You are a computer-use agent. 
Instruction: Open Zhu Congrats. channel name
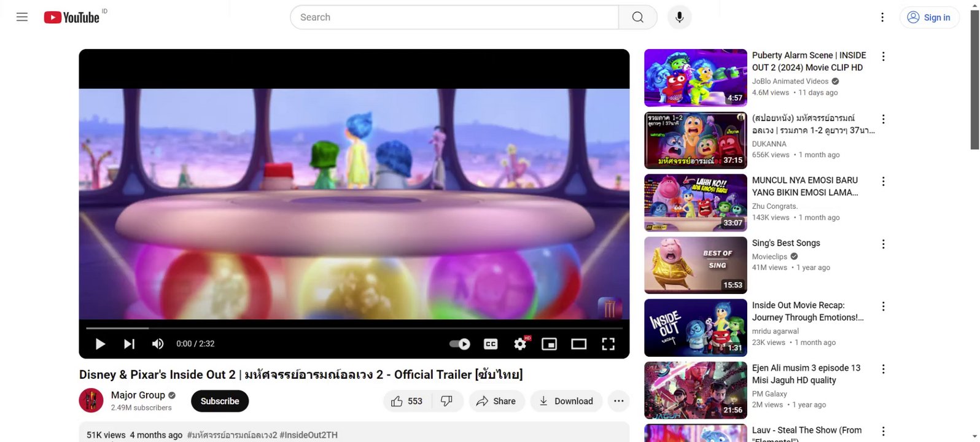coord(775,206)
